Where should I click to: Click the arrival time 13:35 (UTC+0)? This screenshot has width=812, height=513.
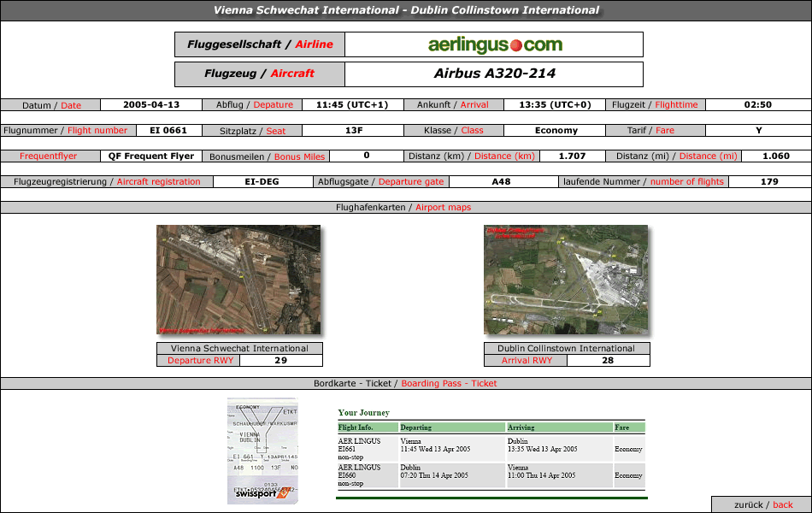coord(555,104)
